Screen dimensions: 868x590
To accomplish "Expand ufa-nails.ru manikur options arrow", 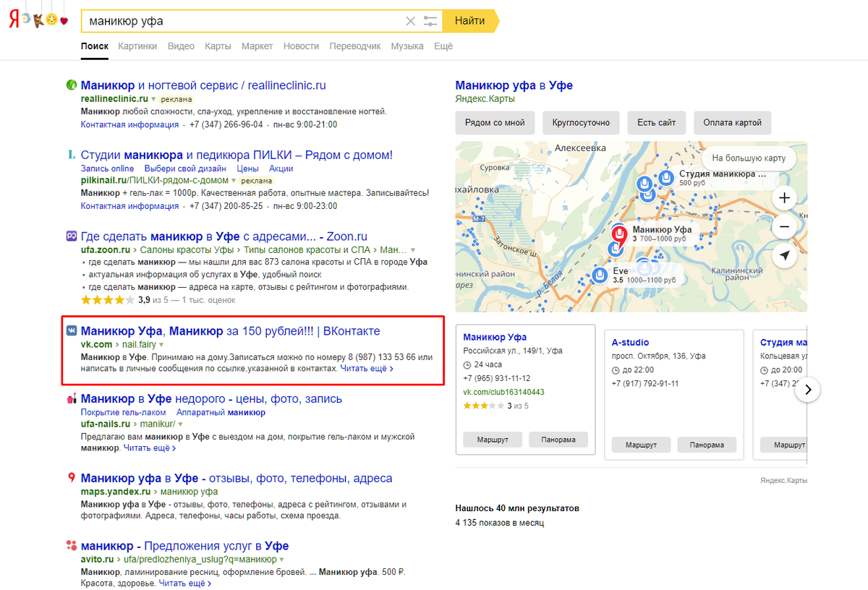I will pyautogui.click(x=180, y=424).
